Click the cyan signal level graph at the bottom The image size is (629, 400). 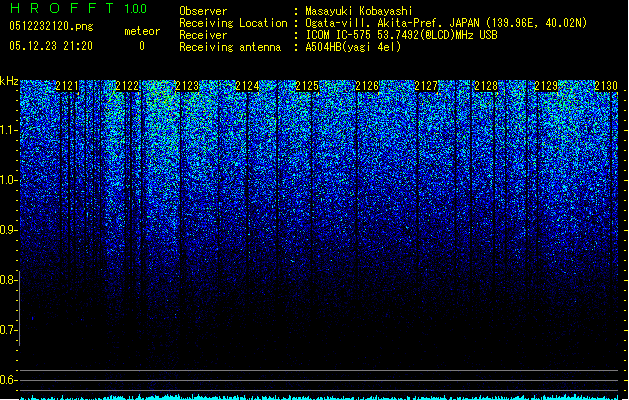[319, 397]
